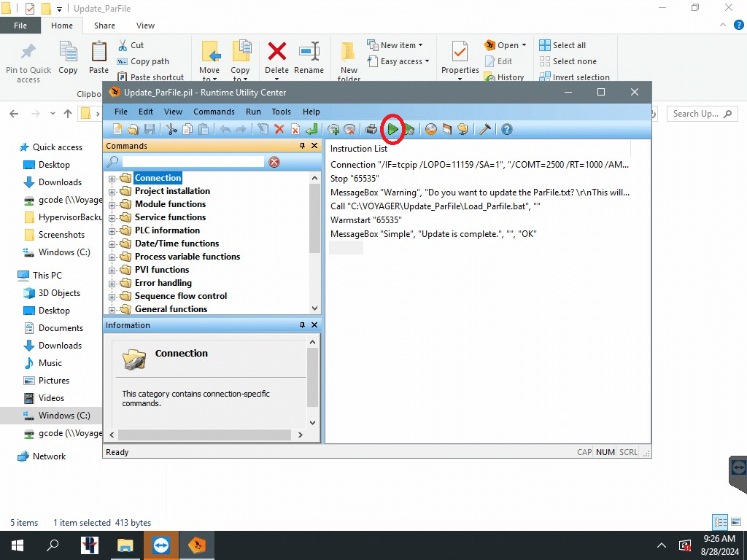The height and width of the screenshot is (560, 747).
Task: Click the hammer tool icon
Action: click(484, 130)
